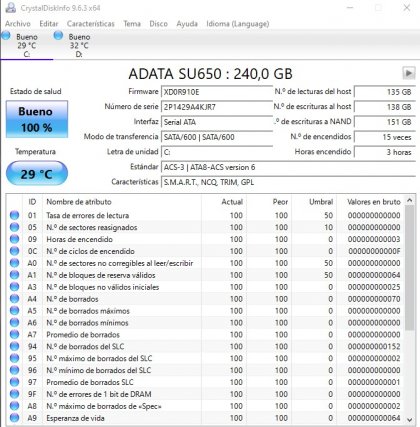
Task: Click status icon for attribute A1 row
Action: coord(14,275)
